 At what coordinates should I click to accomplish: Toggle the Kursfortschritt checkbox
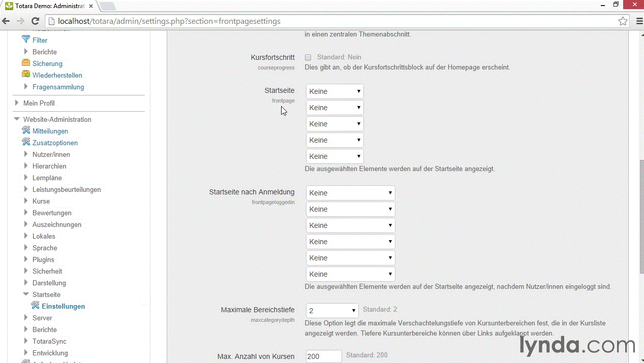(x=308, y=57)
